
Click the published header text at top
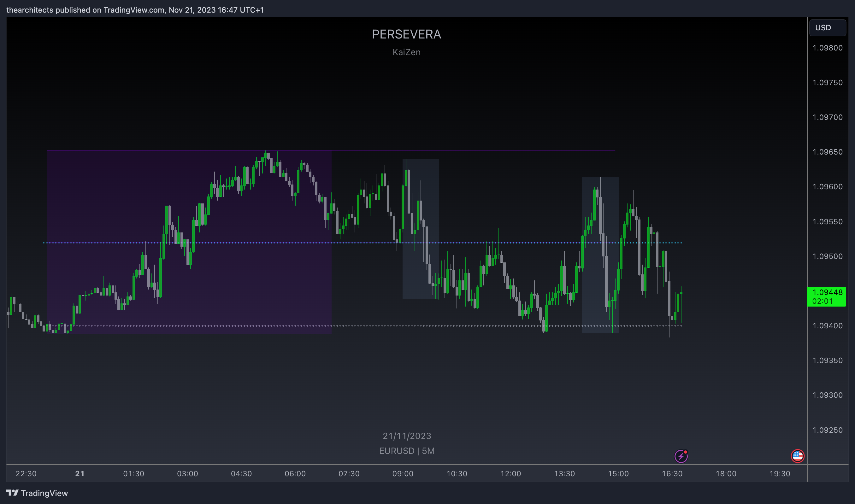135,10
